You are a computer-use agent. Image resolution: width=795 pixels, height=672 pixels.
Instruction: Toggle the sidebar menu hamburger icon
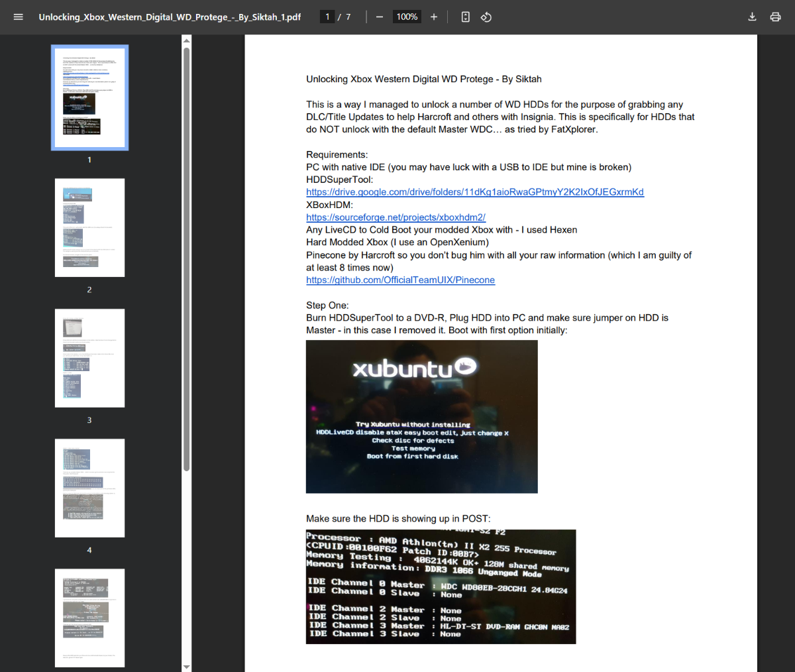tap(18, 17)
